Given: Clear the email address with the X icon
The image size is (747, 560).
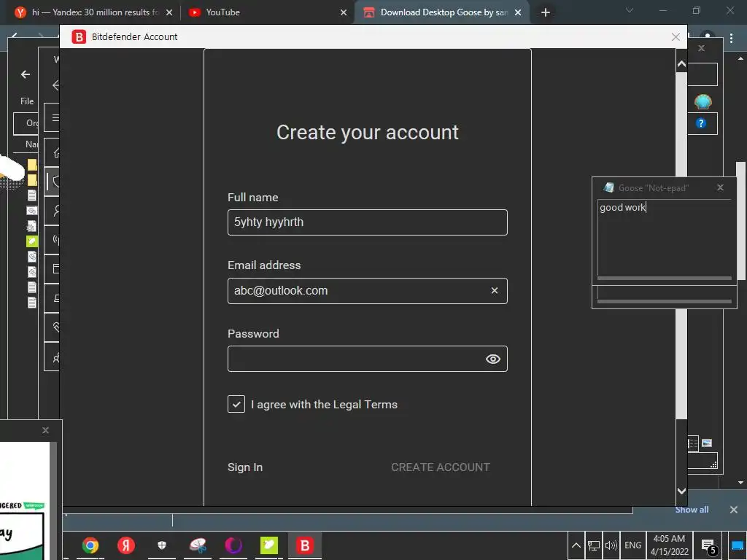Looking at the screenshot, I should pyautogui.click(x=495, y=290).
